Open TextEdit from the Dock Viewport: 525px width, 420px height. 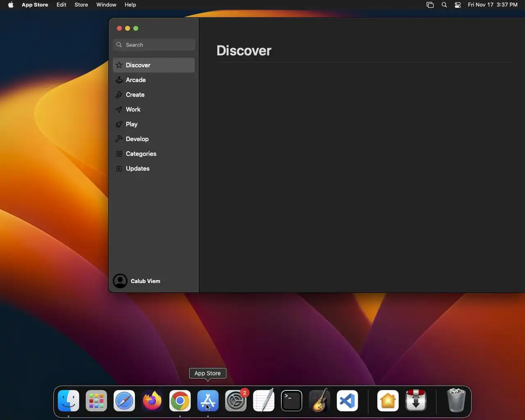(264, 401)
